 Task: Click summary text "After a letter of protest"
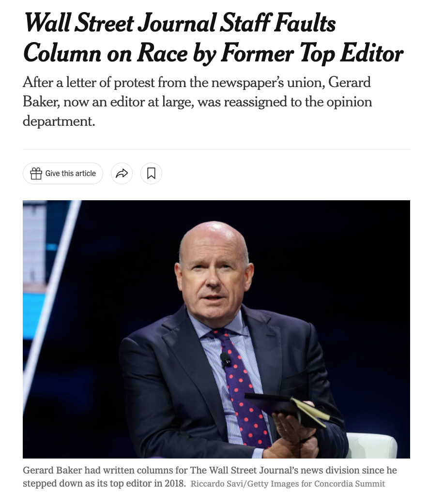click(x=90, y=83)
